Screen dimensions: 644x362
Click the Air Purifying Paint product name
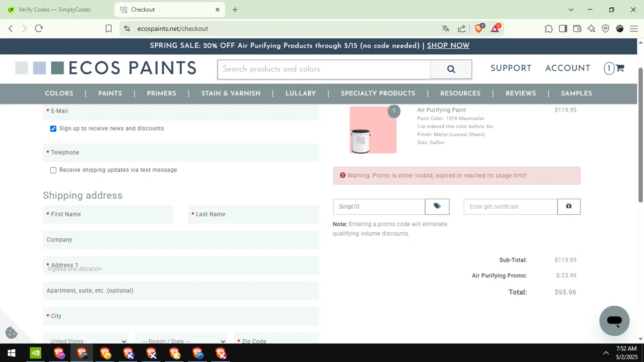click(441, 110)
